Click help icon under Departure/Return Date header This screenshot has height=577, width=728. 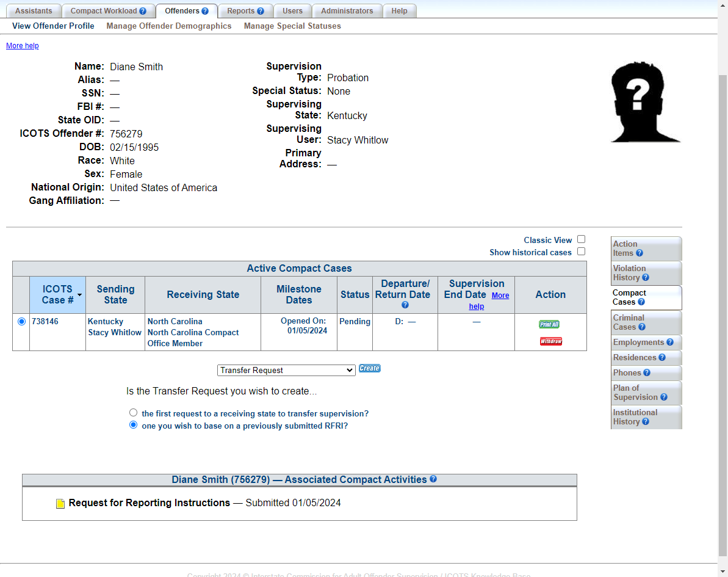click(x=405, y=305)
